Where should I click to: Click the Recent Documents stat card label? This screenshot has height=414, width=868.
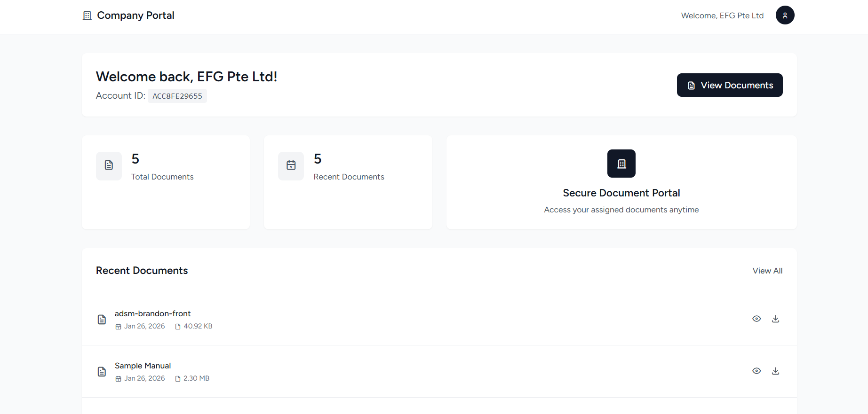349,177
